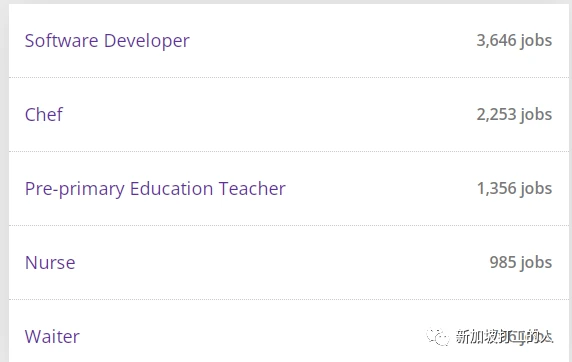Go to the Nurse jobs link
This screenshot has width=572, height=362.
pyautogui.click(x=50, y=263)
